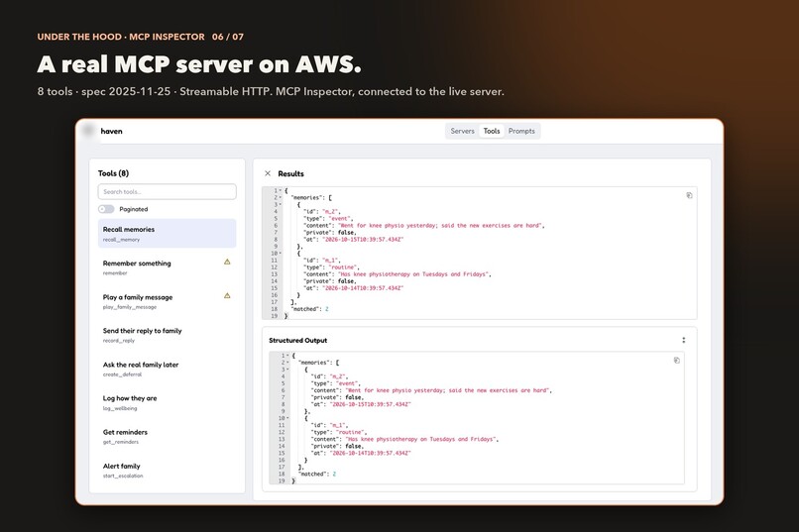Toggle the Paginated switch
This screenshot has height=532, width=799.
(x=106, y=209)
